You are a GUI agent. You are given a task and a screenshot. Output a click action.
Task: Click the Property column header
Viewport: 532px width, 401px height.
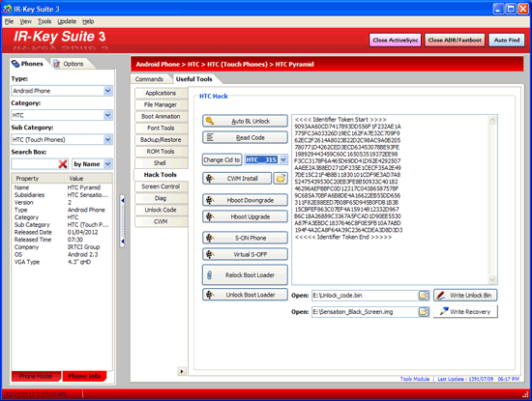[x=39, y=179]
